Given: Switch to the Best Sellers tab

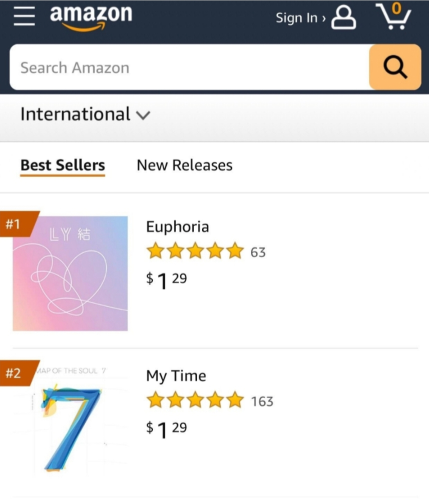Looking at the screenshot, I should pyautogui.click(x=63, y=165).
